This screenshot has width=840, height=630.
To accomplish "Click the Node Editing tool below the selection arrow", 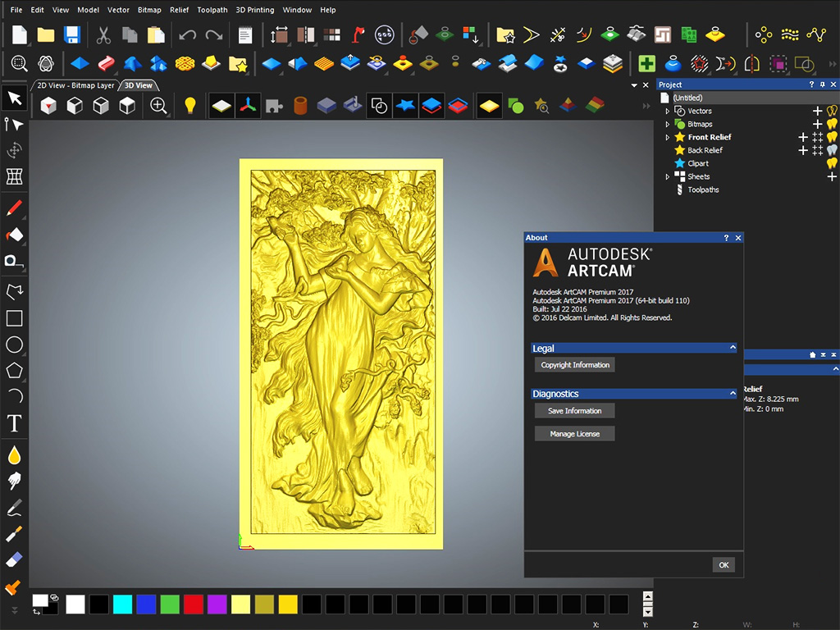I will [14, 125].
